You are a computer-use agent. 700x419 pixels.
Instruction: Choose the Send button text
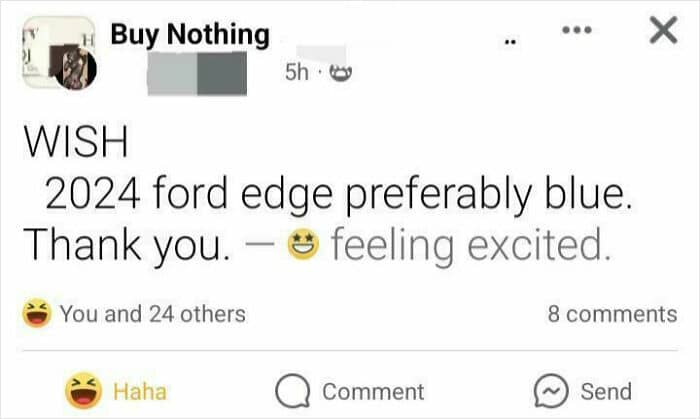606,391
